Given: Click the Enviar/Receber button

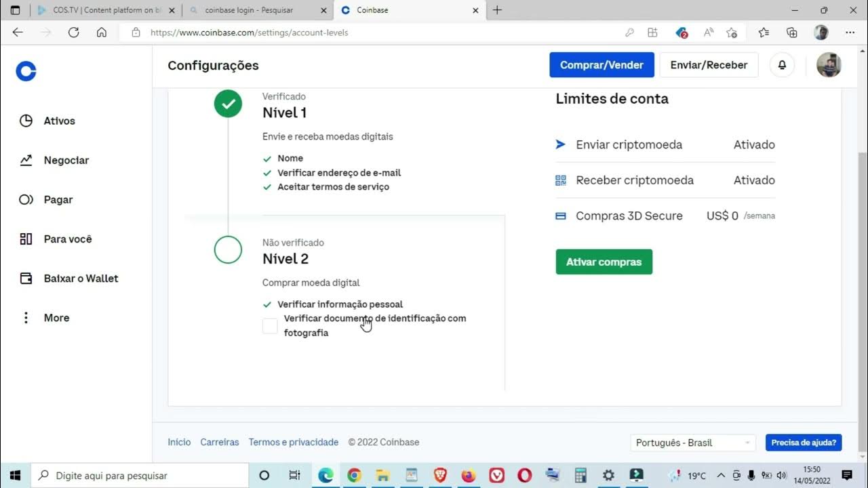Looking at the screenshot, I should tap(709, 65).
